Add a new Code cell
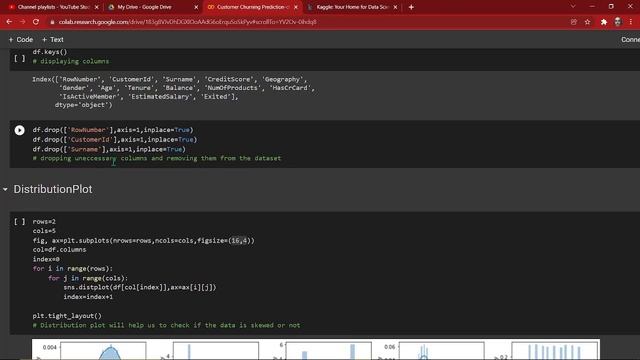The width and height of the screenshot is (640, 360). [20, 40]
